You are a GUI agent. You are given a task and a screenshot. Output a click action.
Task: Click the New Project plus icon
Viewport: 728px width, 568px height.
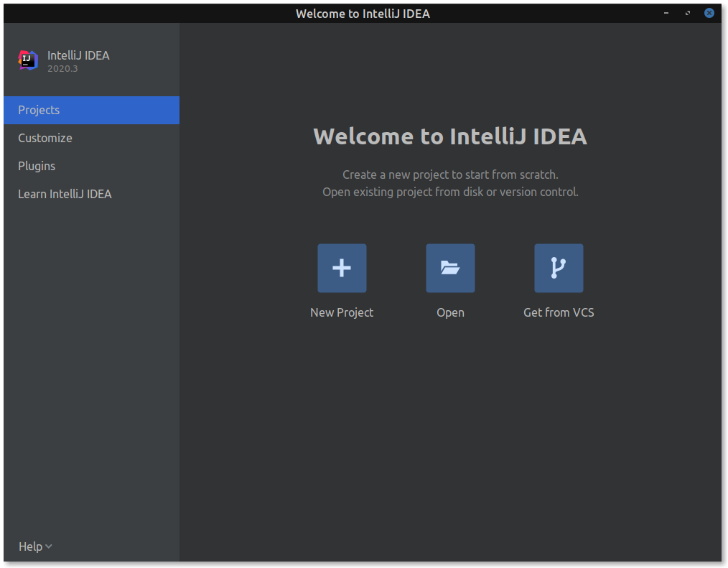(x=342, y=268)
